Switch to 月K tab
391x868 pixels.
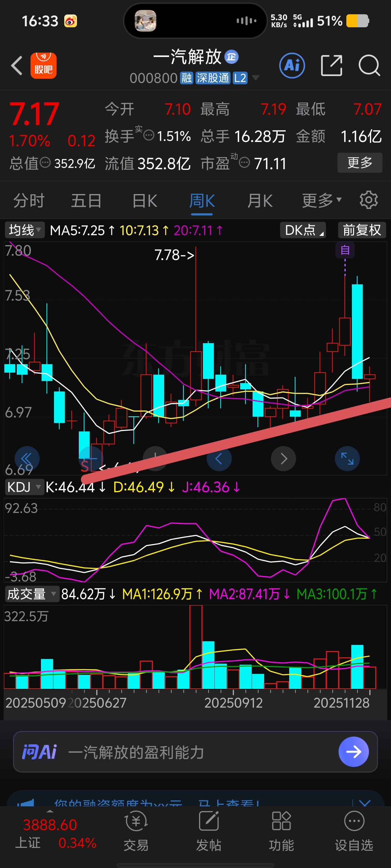coord(260,201)
